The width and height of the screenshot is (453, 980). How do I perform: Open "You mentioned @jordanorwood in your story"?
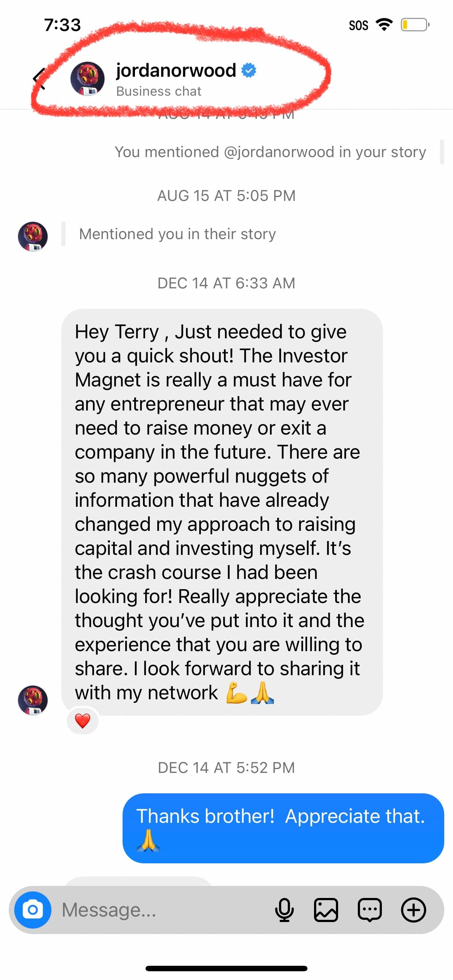pos(270,152)
